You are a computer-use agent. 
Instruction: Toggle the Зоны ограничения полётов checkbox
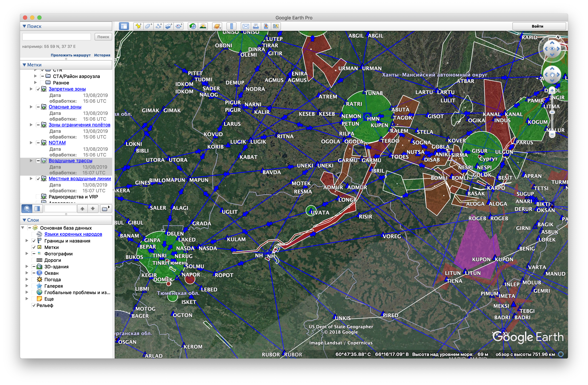point(38,125)
